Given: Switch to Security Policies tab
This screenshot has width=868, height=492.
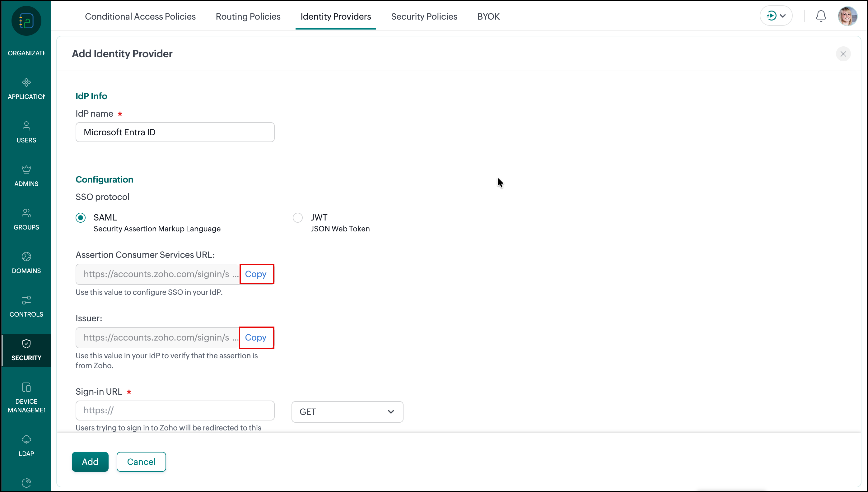Looking at the screenshot, I should point(424,16).
